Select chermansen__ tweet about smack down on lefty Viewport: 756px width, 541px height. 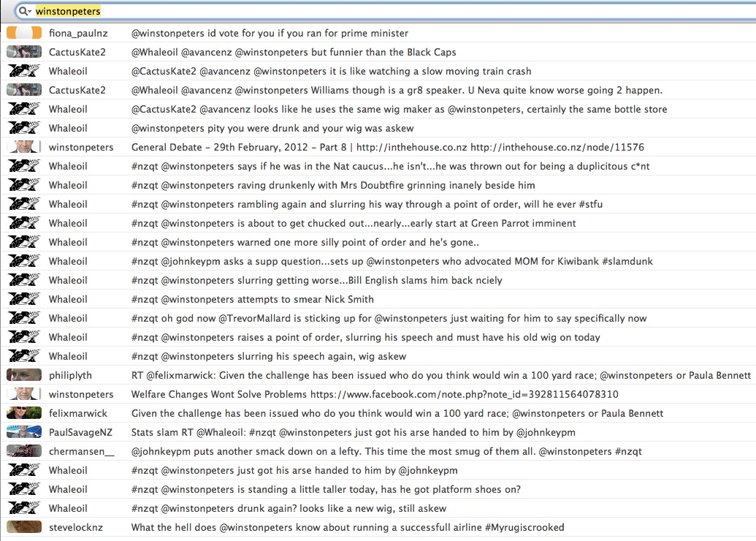pyautogui.click(x=386, y=452)
